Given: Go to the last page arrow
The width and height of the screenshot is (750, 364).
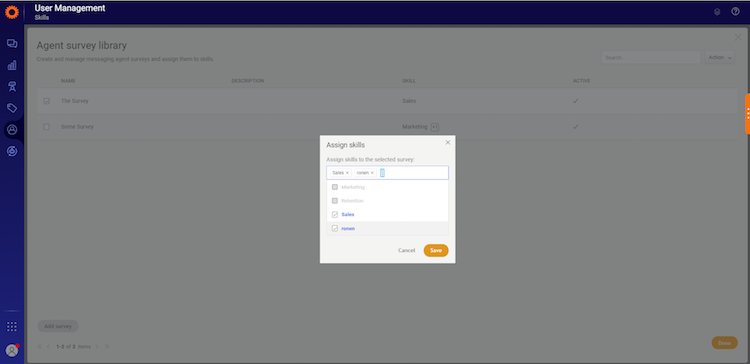Looking at the screenshot, I should (x=107, y=346).
